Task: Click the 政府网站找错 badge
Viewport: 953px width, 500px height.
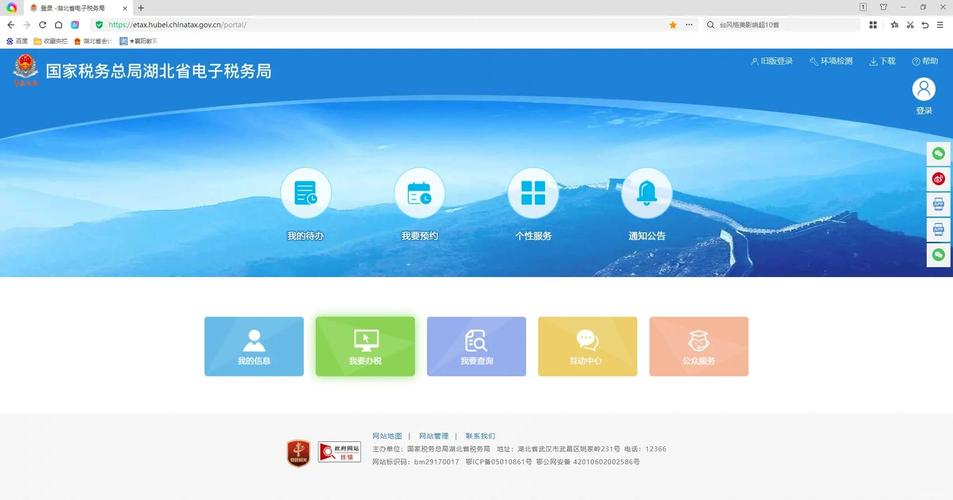Action: tap(339, 452)
